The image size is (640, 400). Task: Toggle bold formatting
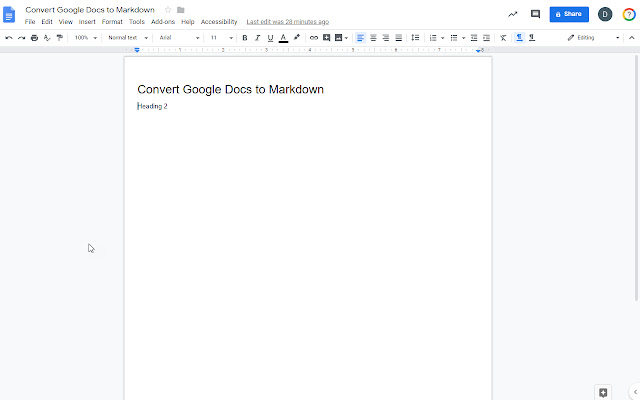click(x=244, y=38)
